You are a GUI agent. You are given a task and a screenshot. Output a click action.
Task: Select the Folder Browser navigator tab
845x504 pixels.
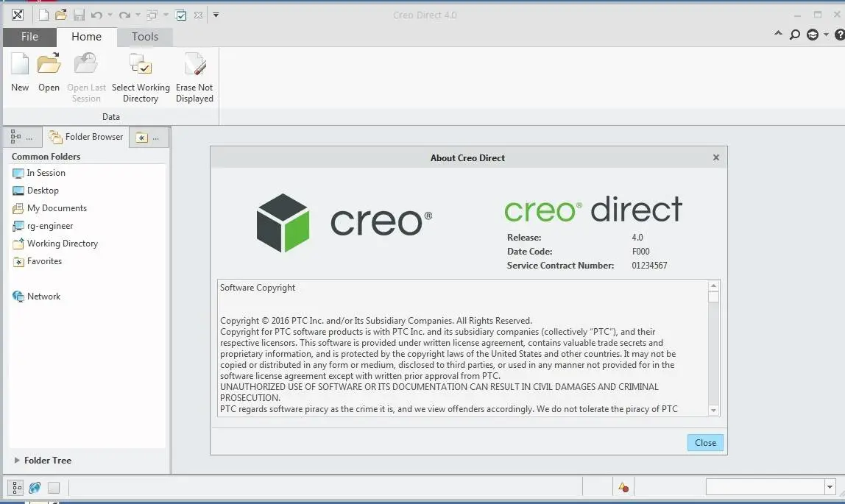pos(85,138)
